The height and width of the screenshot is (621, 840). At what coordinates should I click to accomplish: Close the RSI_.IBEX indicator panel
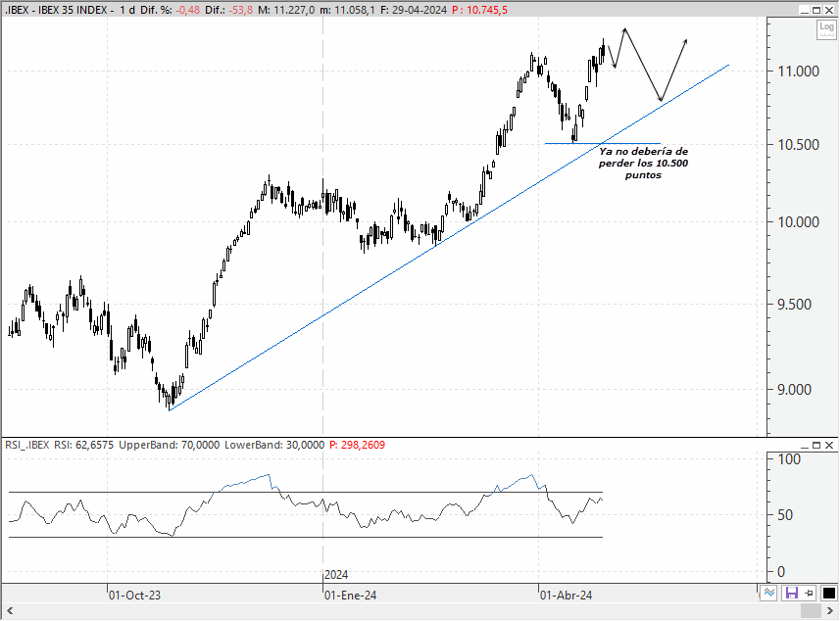pos(829,446)
